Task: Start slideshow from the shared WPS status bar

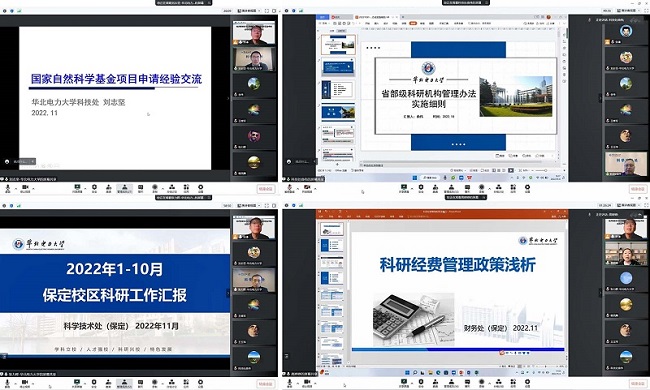Action: (x=511, y=170)
